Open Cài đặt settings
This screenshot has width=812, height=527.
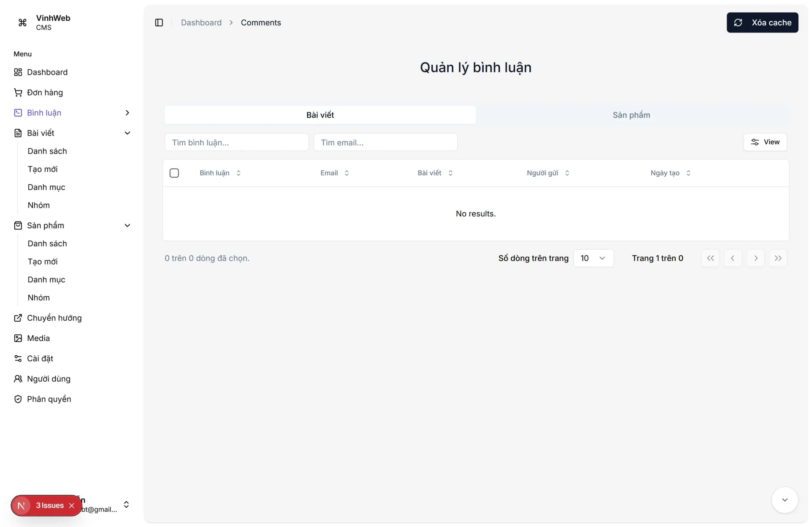click(x=40, y=358)
